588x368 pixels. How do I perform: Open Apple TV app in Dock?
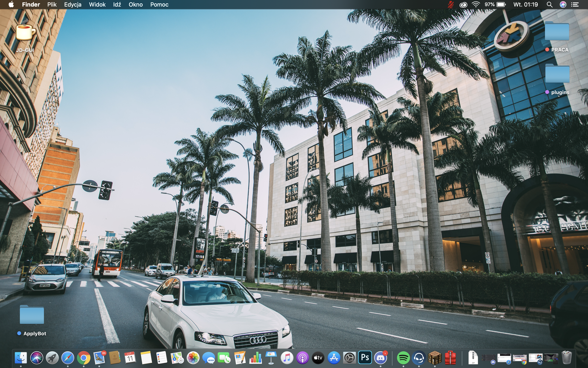click(318, 358)
